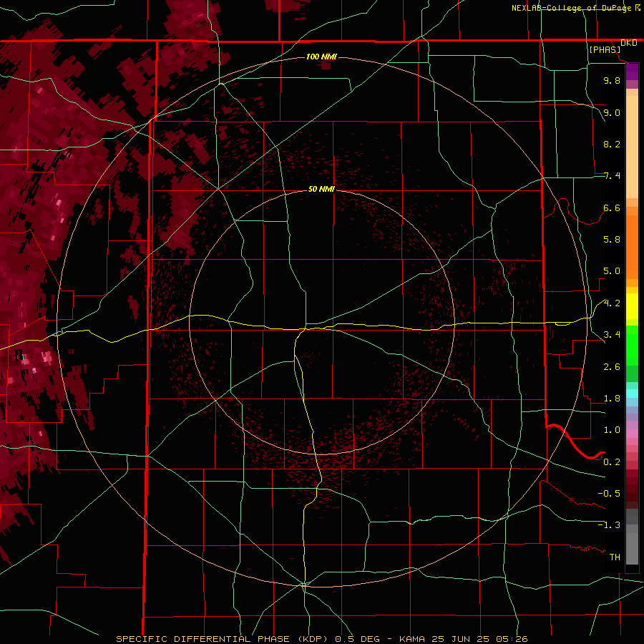Image resolution: width=644 pixels, height=644 pixels.
Task: Click the 2.6 value on the scale
Action: point(612,367)
